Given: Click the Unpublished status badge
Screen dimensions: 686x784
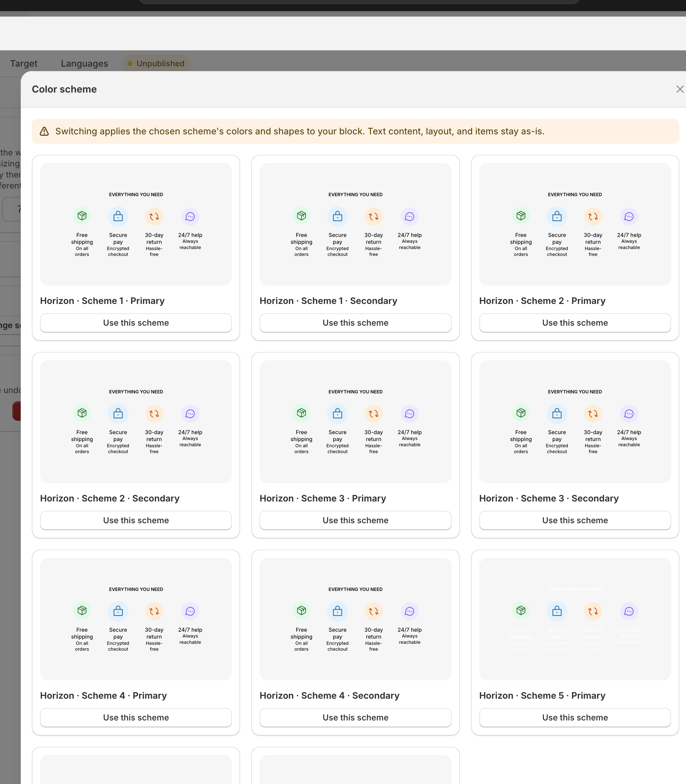Looking at the screenshot, I should tap(156, 64).
